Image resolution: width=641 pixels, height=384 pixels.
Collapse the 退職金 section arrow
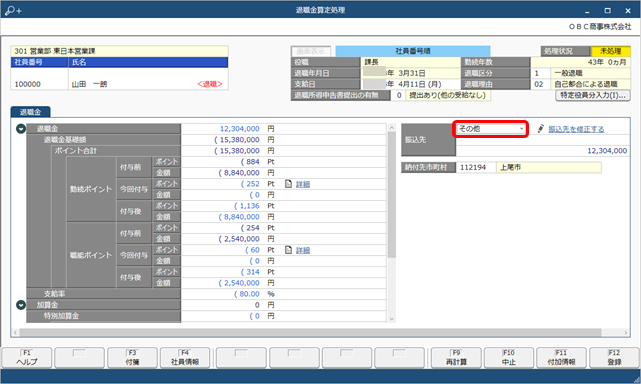(21, 129)
